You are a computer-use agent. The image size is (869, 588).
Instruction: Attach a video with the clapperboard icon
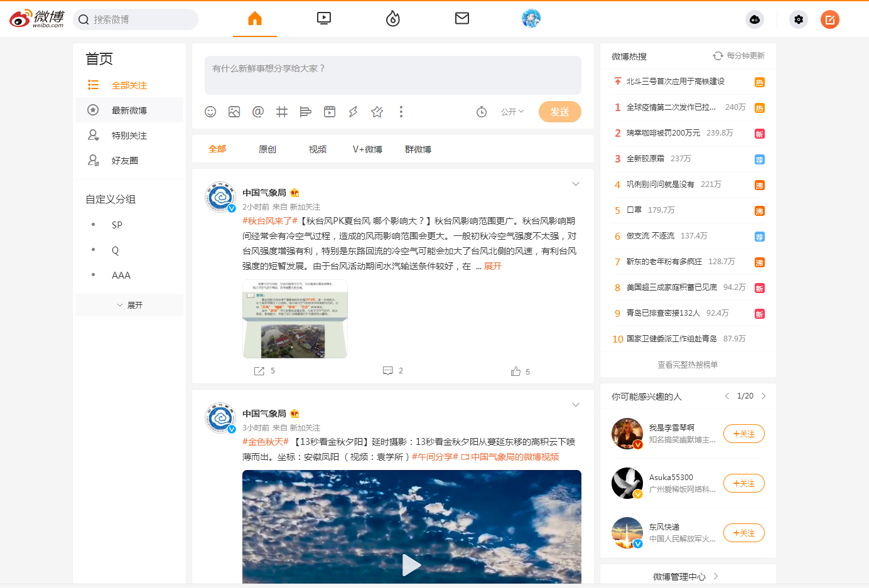[330, 112]
